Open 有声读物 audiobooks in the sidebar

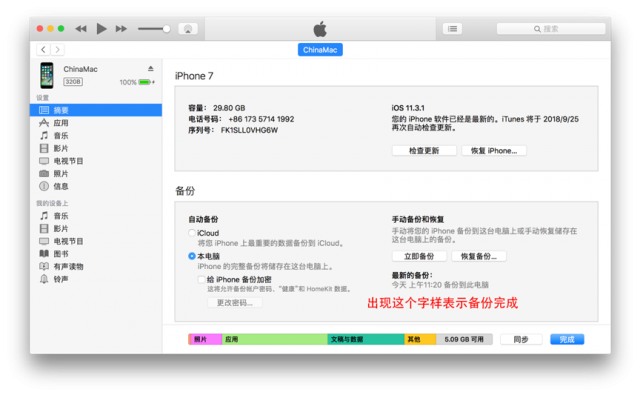[x=96, y=266]
